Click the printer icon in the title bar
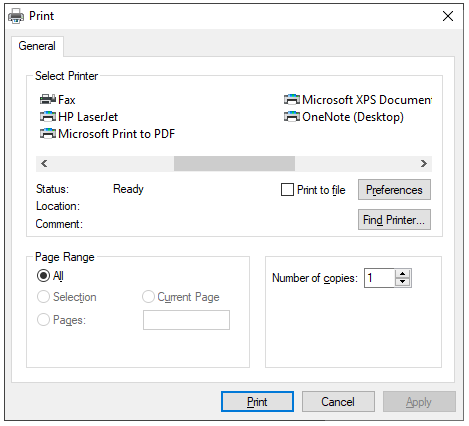 point(16,16)
